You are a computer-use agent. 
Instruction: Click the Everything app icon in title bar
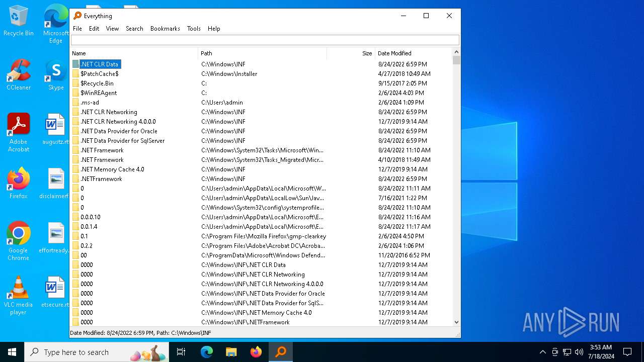pyautogui.click(x=77, y=16)
